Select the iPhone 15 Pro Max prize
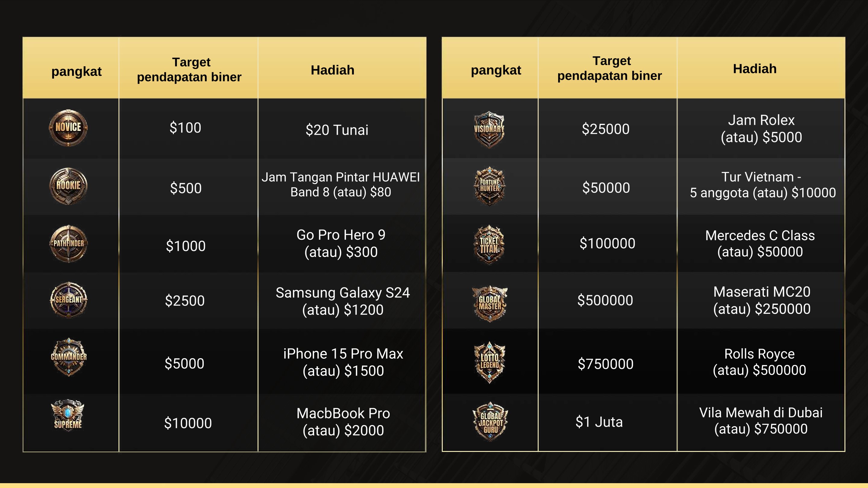Image resolution: width=868 pixels, height=488 pixels. 343,362
